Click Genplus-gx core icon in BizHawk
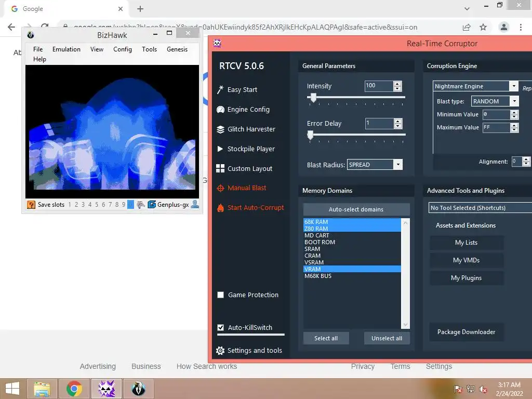The image size is (532, 399). [152, 204]
